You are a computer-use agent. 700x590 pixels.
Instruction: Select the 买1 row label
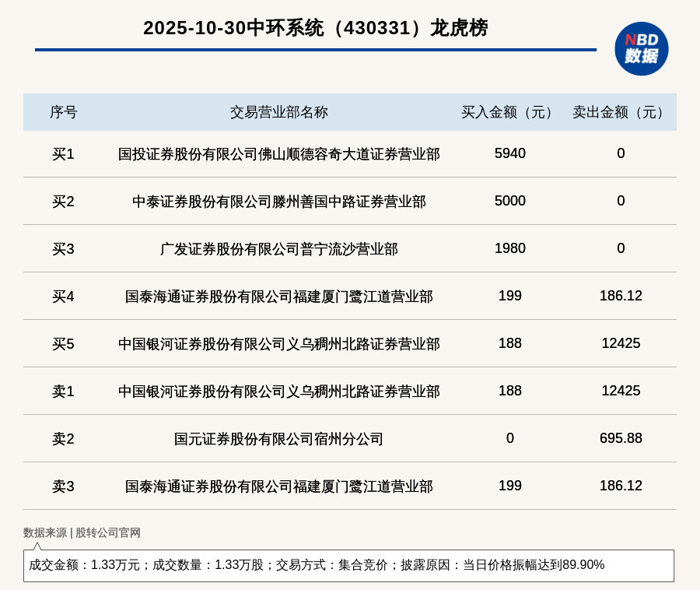pos(63,154)
